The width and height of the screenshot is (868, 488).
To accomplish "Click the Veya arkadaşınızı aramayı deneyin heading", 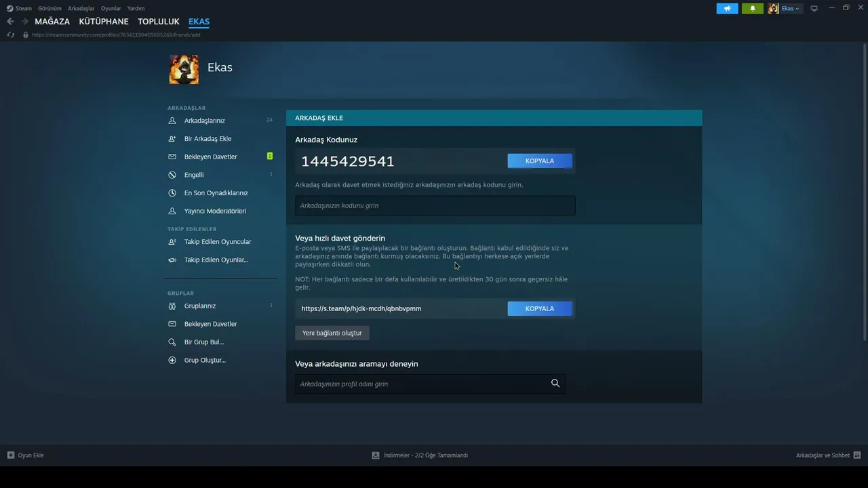I will (357, 364).
